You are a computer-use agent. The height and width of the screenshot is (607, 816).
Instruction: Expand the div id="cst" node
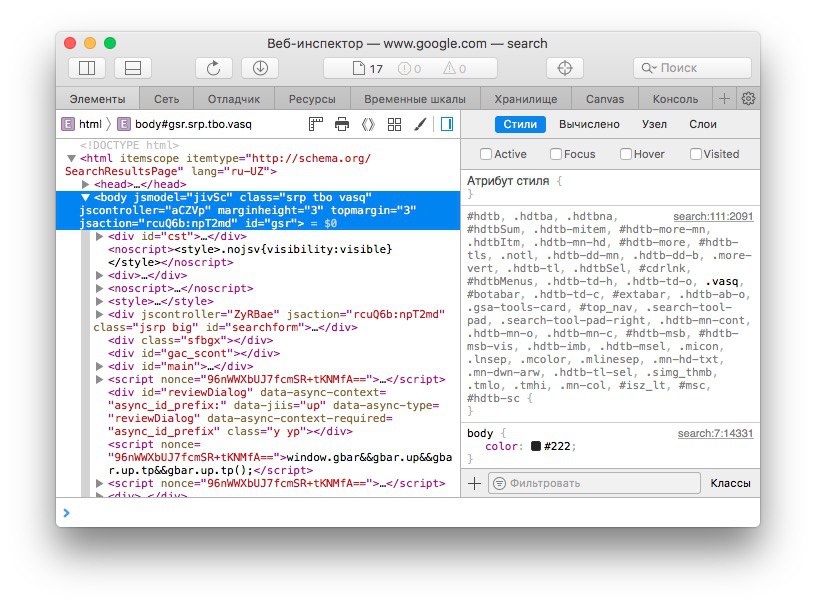coord(99,236)
